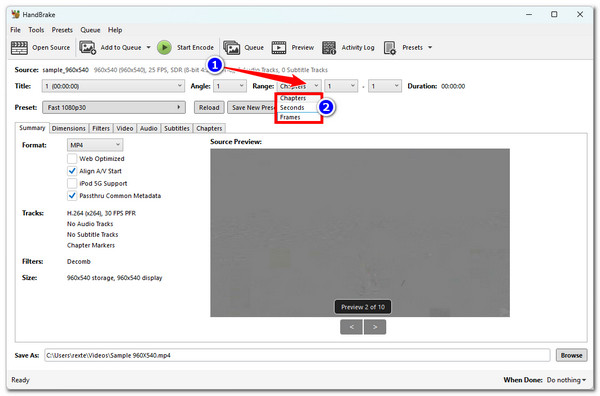The image size is (600, 396).
Task: Open the range end chapter dropdown
Action: [385, 86]
